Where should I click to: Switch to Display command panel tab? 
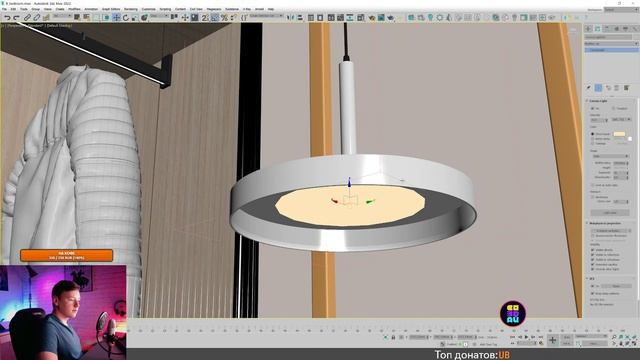626,29
